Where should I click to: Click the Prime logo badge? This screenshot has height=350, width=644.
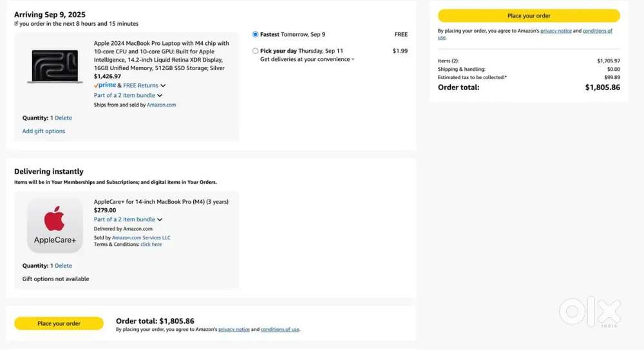(x=105, y=86)
